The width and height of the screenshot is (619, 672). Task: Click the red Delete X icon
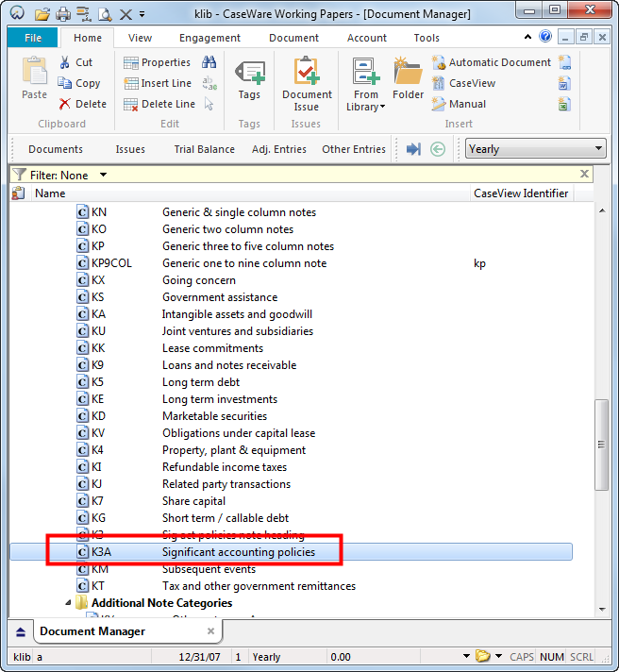65,104
